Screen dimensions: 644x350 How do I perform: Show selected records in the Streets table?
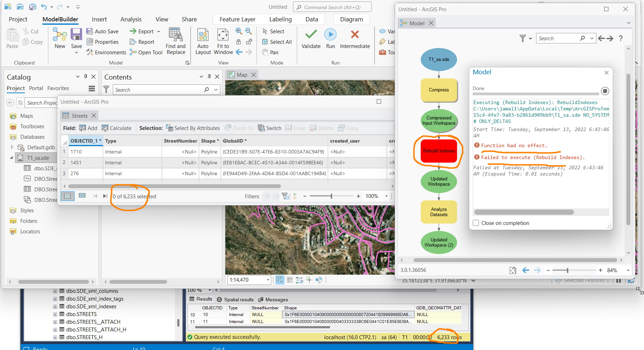82,195
